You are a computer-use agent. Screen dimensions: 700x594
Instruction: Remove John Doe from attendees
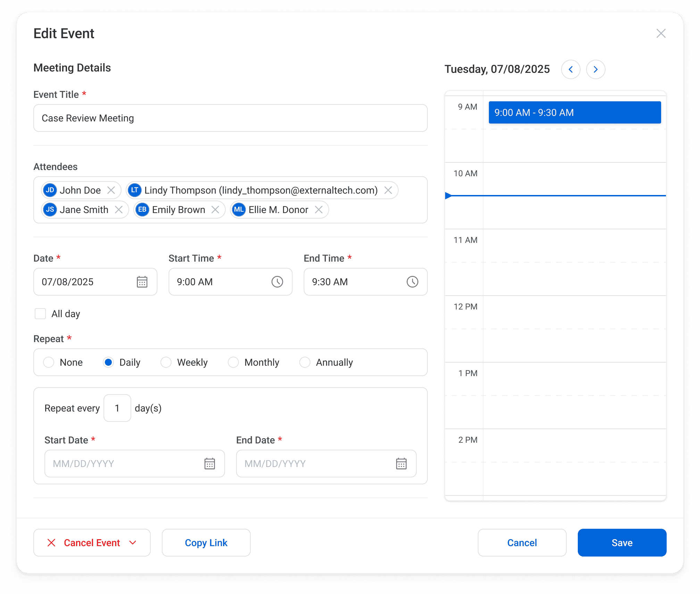111,190
